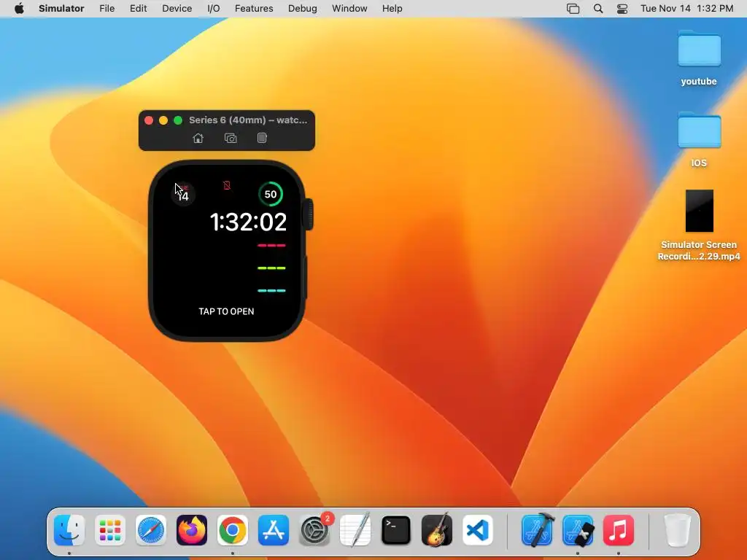This screenshot has height=560, width=747.
Task: Tap the red activity dashes row
Action: (x=271, y=246)
